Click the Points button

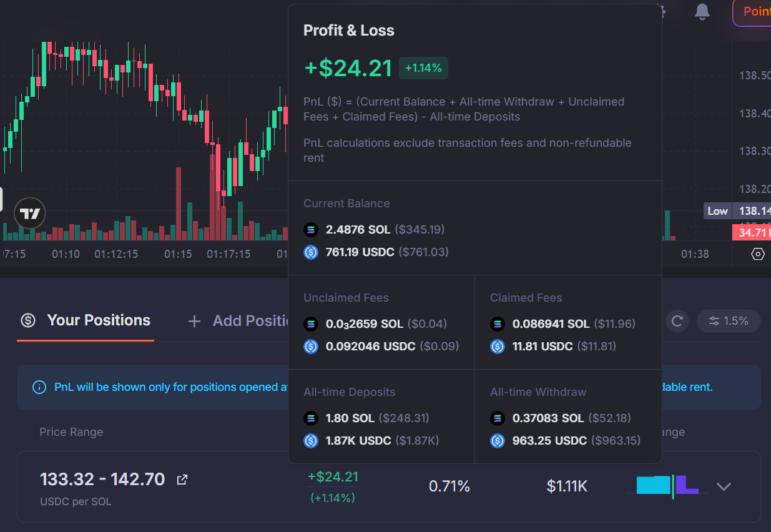754,12
